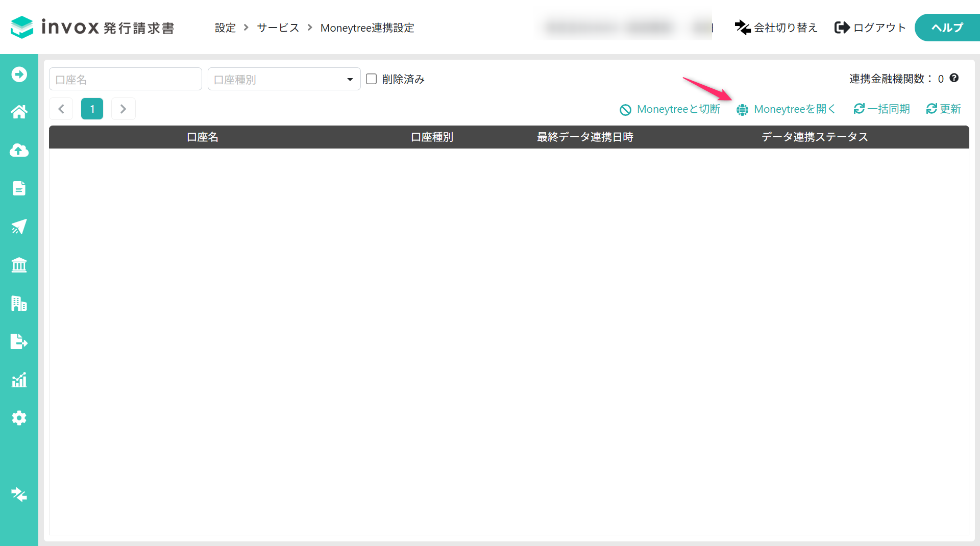Image resolution: width=980 pixels, height=546 pixels.
Task: Click 一括同期 sync button
Action: click(881, 109)
